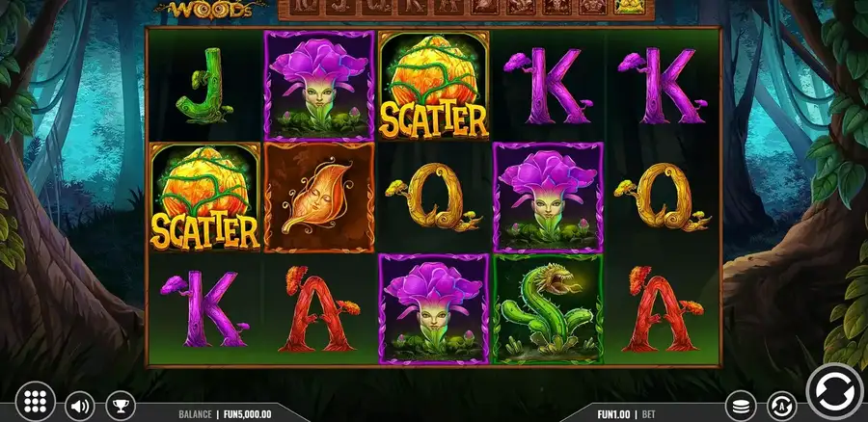This screenshot has height=422, width=868.
Task: Click the golden Q on the third reel
Action: 433,197
